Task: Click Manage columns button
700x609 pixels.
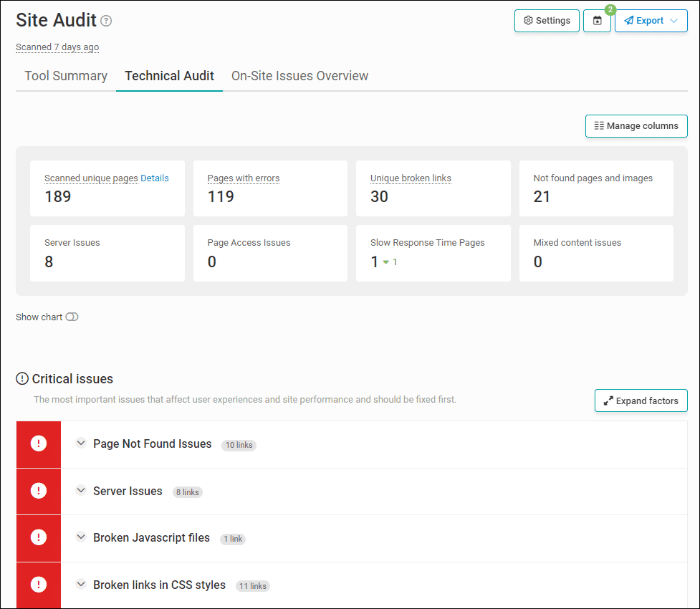Action: [636, 126]
